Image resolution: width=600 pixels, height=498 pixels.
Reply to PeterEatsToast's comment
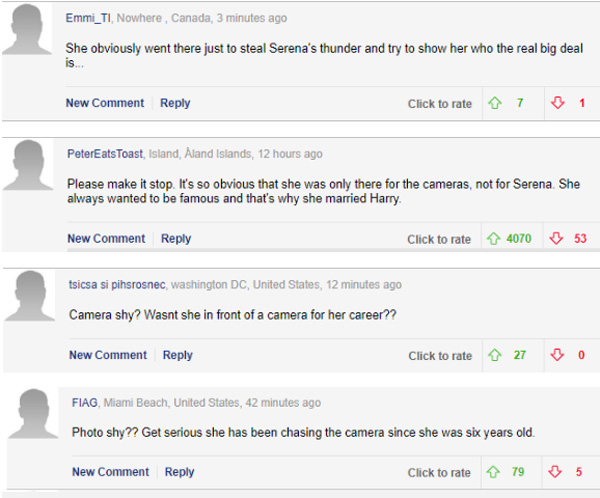pyautogui.click(x=176, y=239)
